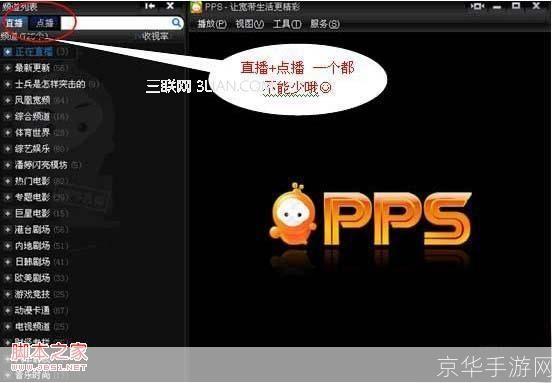The width and height of the screenshot is (552, 383).
Task: Select the 巨星电影 row
Action: click(x=92, y=213)
